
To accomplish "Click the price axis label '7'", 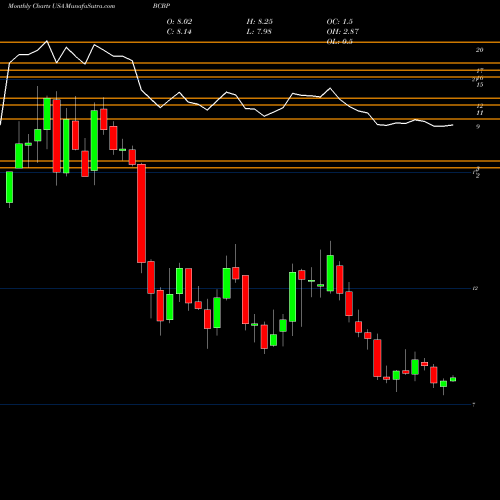I will tap(474, 405).
